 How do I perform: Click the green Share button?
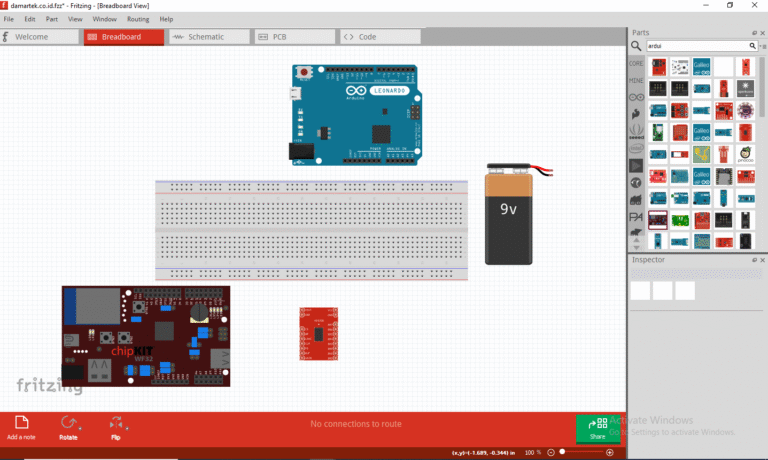[x=598, y=428]
